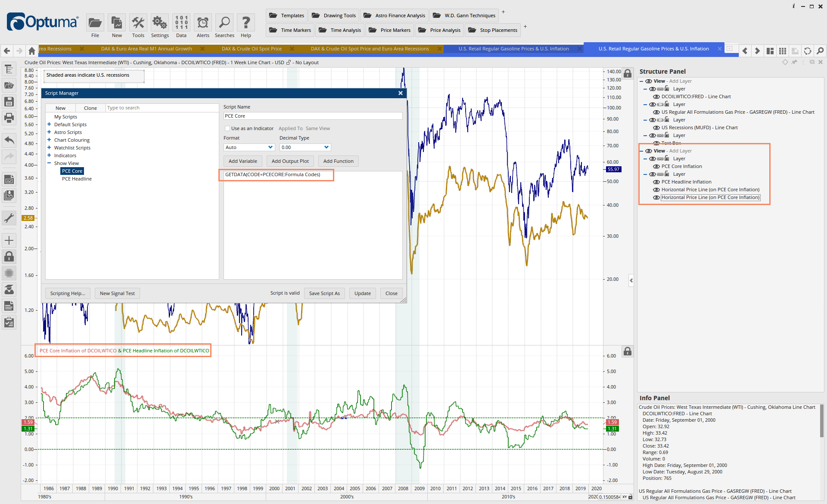Click the New chart icon

(x=116, y=23)
